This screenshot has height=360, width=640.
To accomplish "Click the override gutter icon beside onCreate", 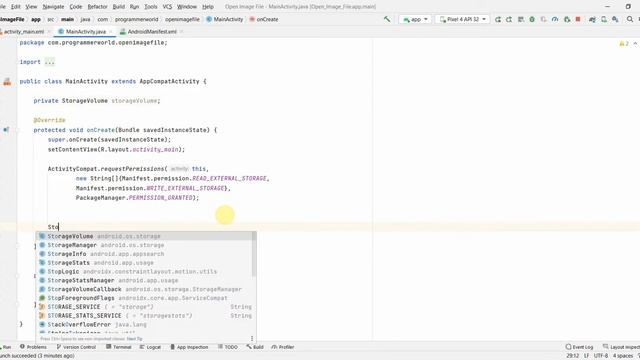I will [6, 130].
